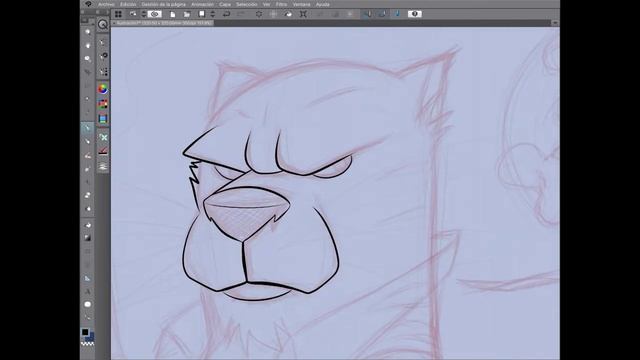Open the Ventana menu

(302, 4)
